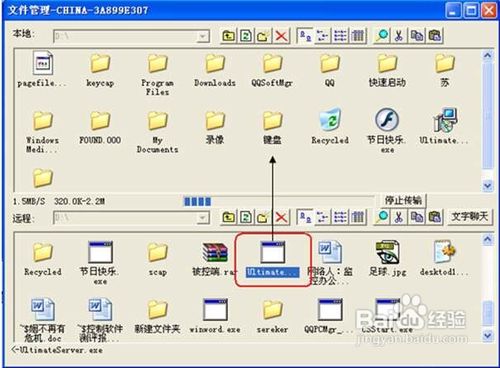Switch local pane to large icons view
Screen dimensions: 500x368
pos(305,35)
